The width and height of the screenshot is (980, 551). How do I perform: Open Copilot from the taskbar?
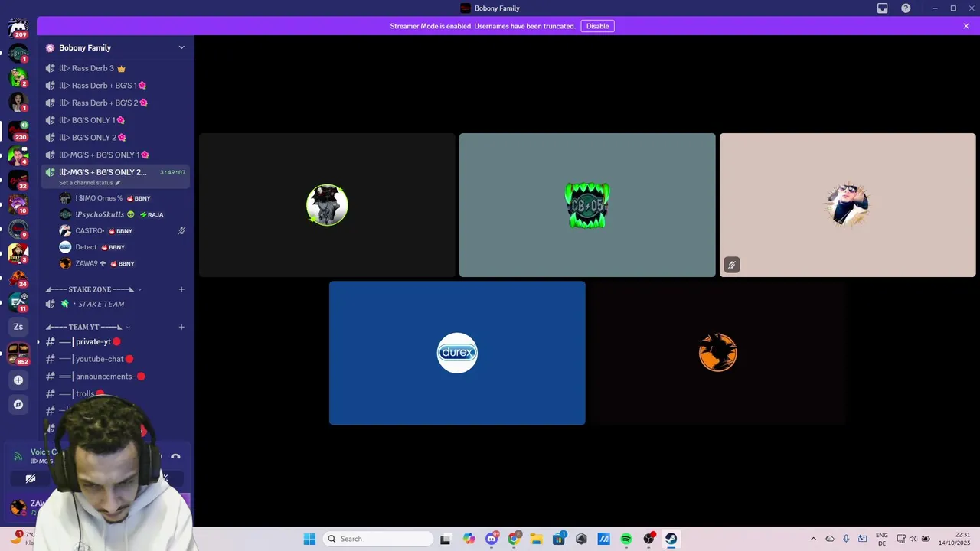469,539
